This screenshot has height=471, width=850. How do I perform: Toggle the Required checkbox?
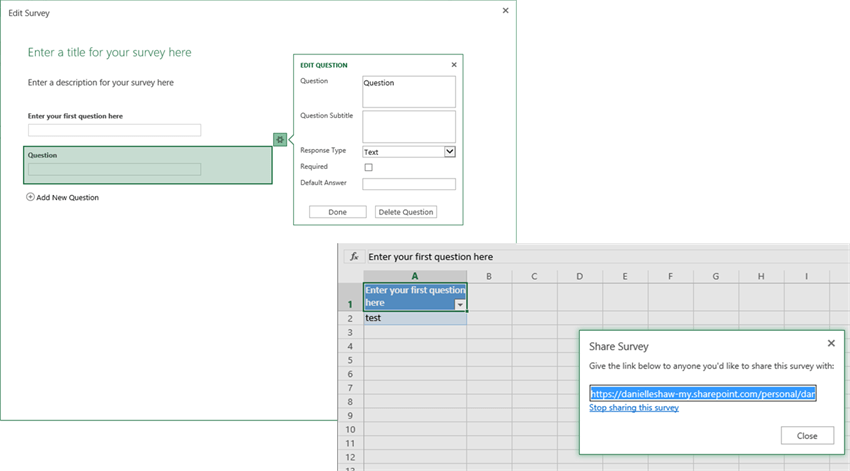click(368, 167)
